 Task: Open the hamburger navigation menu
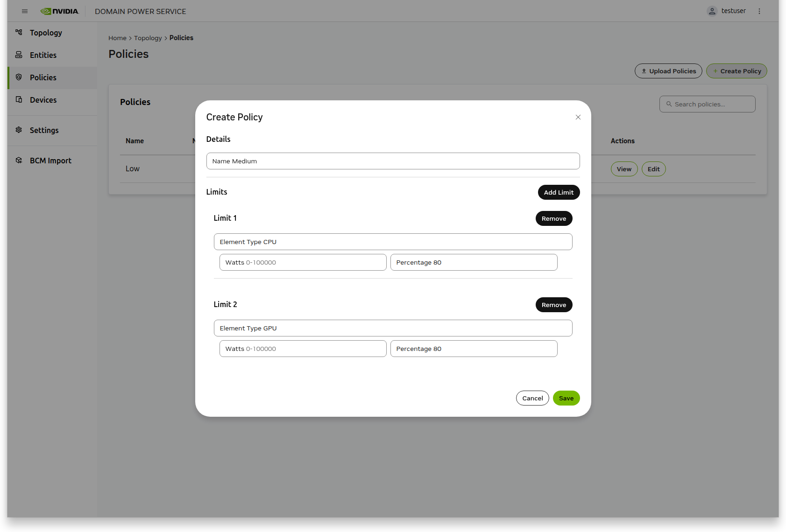click(x=24, y=11)
